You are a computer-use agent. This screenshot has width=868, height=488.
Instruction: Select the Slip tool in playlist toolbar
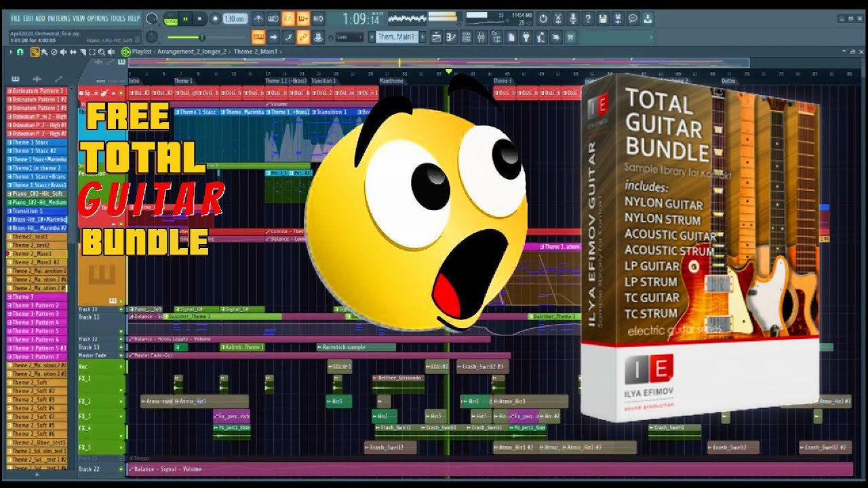(x=73, y=52)
